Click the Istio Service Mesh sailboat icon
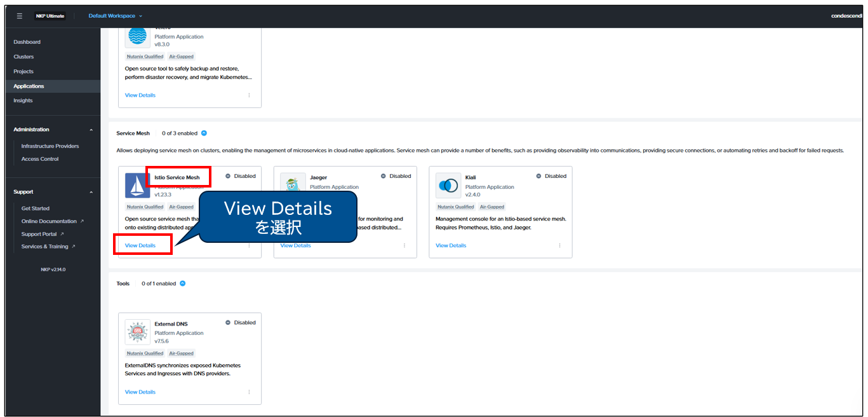The height and width of the screenshot is (417, 868). tap(137, 186)
